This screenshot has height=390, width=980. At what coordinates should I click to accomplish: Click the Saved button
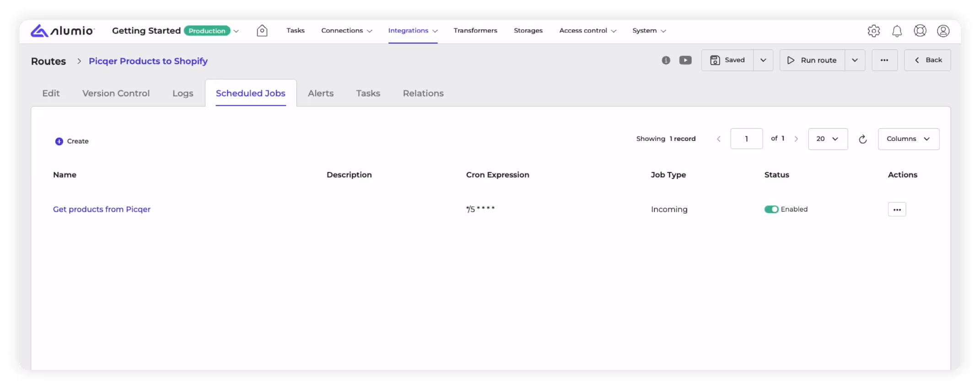(727, 60)
